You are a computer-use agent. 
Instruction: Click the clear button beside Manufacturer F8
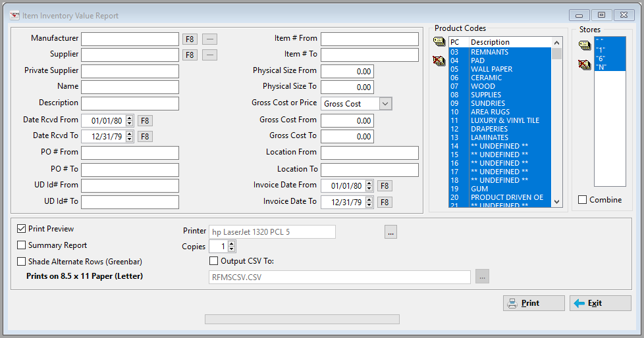click(x=209, y=39)
